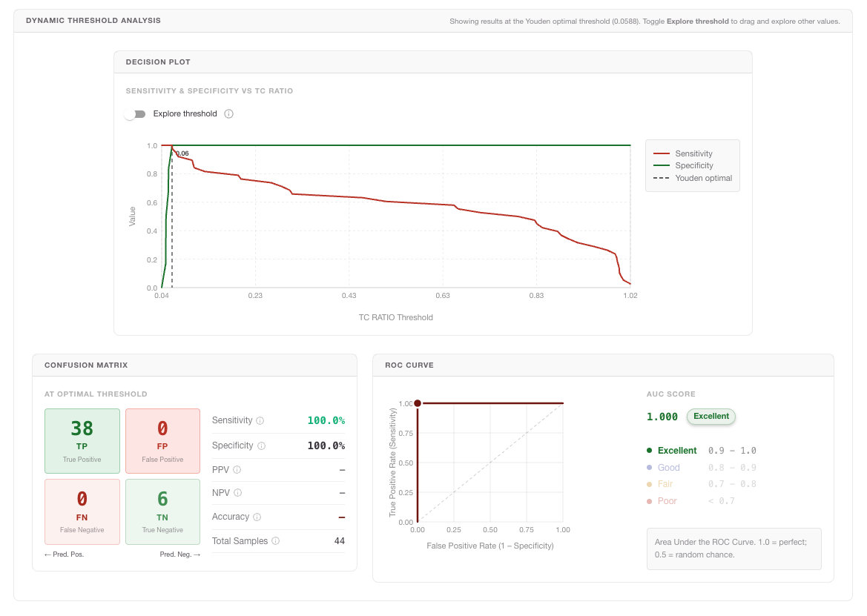This screenshot has width=867, height=616.
Task: Click the Sensitivity value 100.0%
Action: (326, 421)
